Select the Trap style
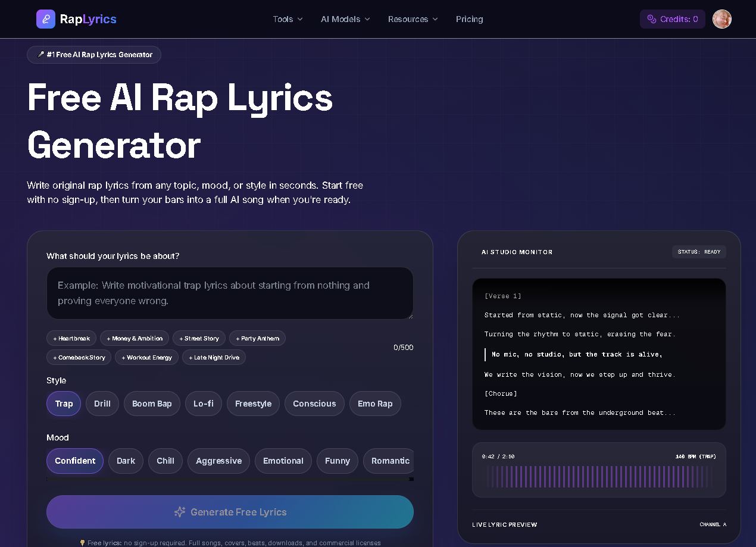The width and height of the screenshot is (756, 547). tap(64, 404)
